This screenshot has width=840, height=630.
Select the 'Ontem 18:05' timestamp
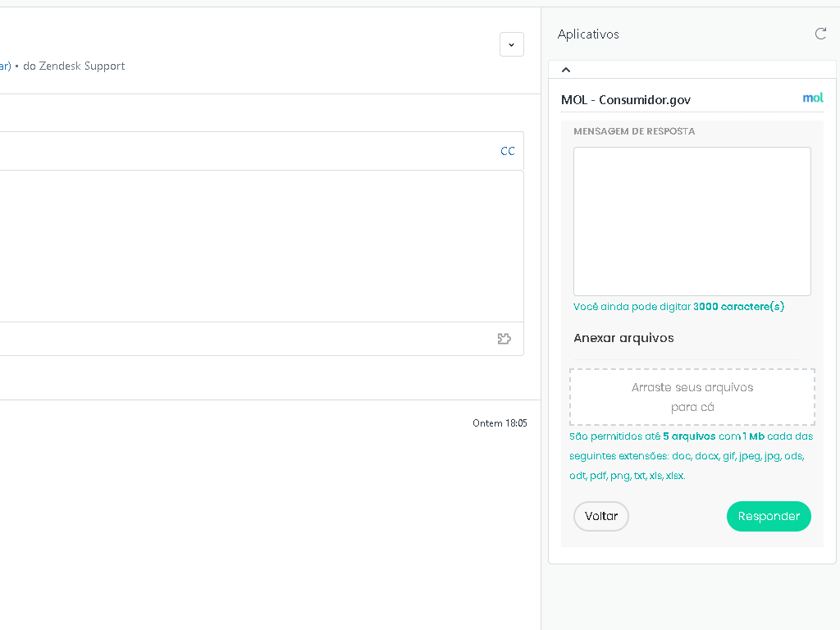(500, 423)
